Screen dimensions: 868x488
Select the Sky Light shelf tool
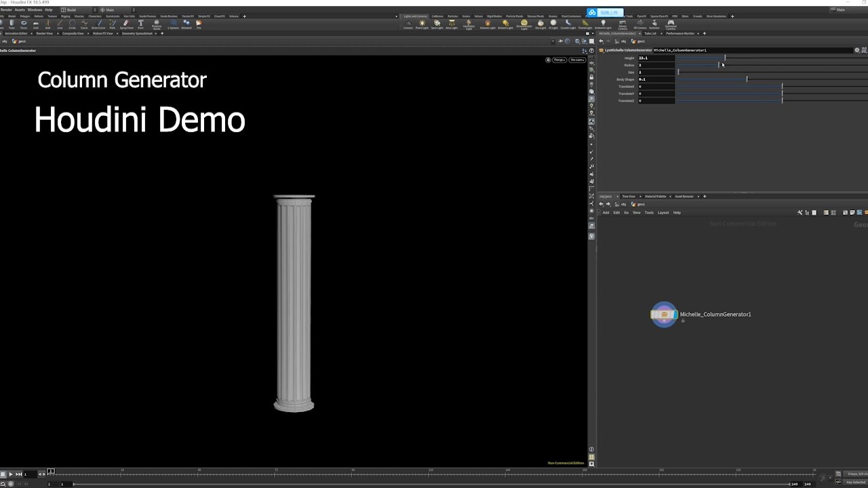(540, 24)
